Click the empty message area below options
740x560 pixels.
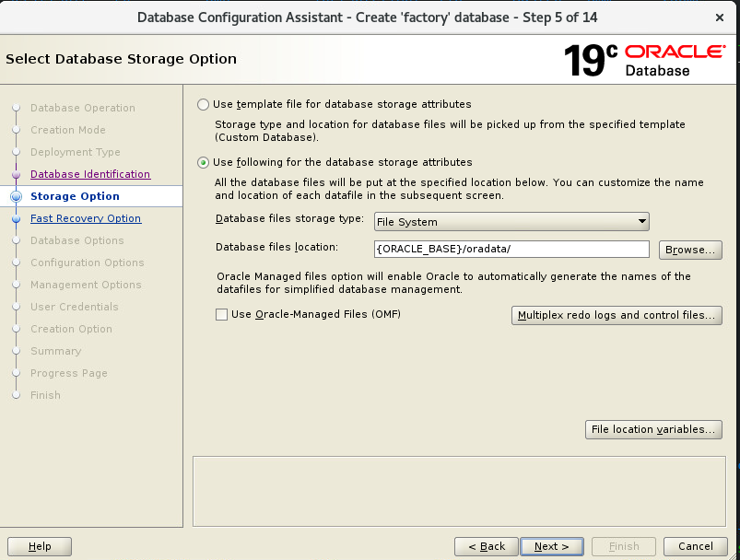459,491
